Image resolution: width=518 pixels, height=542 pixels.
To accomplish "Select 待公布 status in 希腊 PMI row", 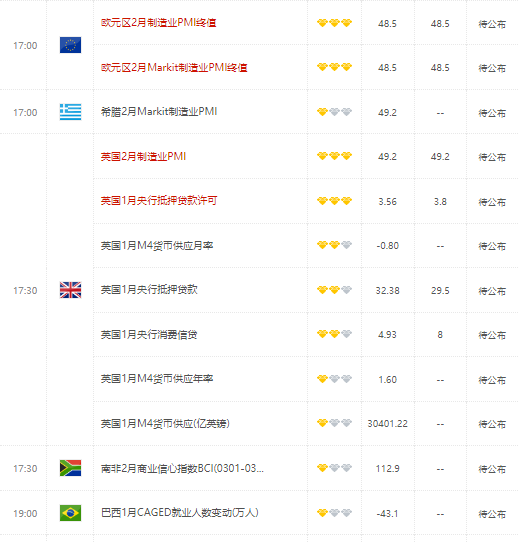I will pyautogui.click(x=492, y=113).
